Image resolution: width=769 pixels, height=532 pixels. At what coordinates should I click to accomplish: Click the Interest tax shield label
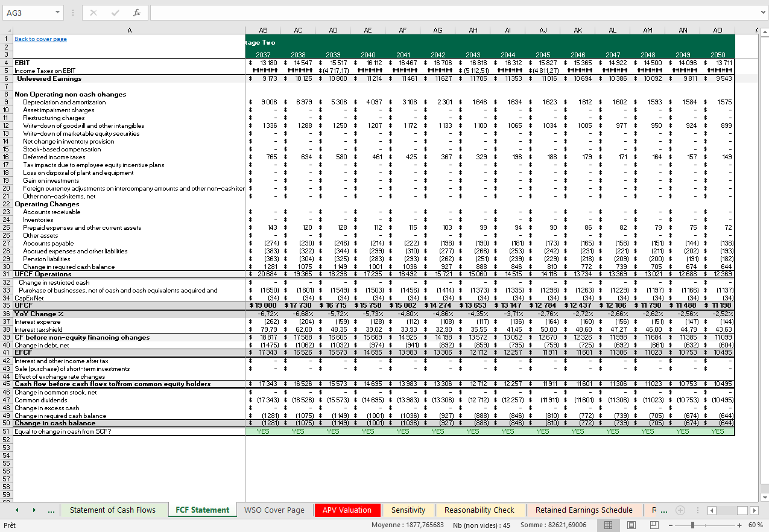point(38,329)
